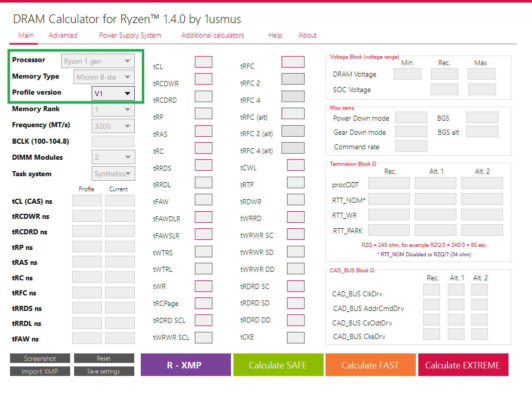532x413 pixels.
Task: Switch to the Advanced tab
Action: click(63, 35)
